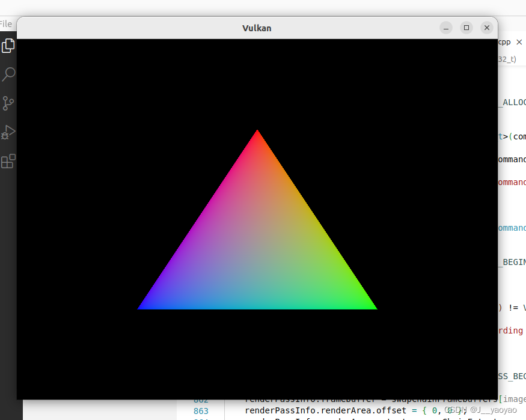Open the Run and Debug panel
Screen dimensions: 526x420
pos(8,132)
